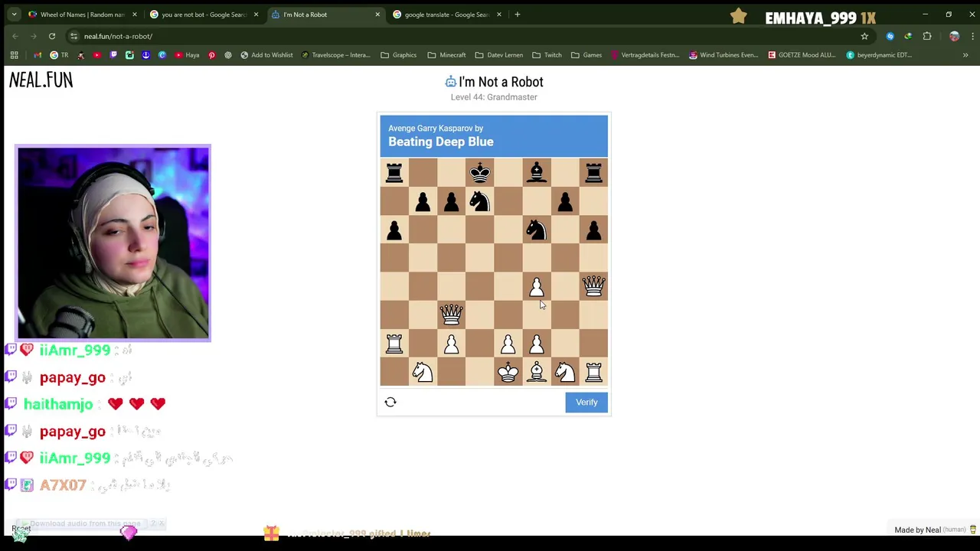Close the google translate tab
Image resolution: width=980 pixels, height=551 pixels.
tap(499, 15)
